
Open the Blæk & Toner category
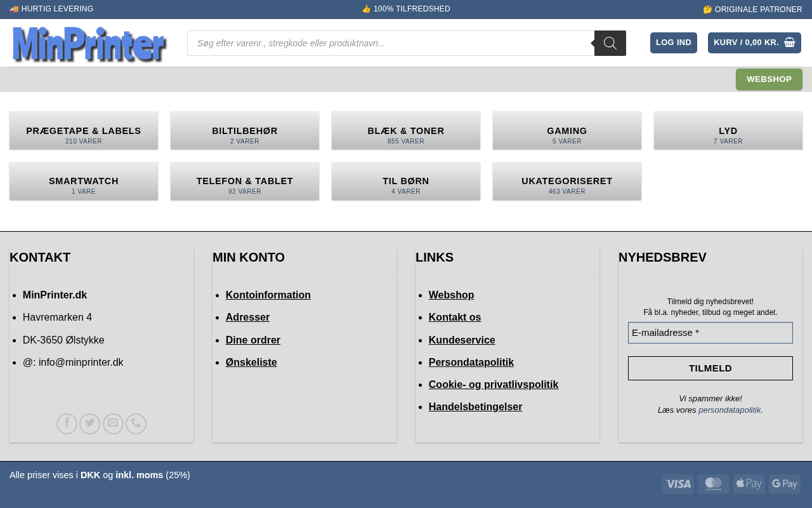pyautogui.click(x=406, y=130)
